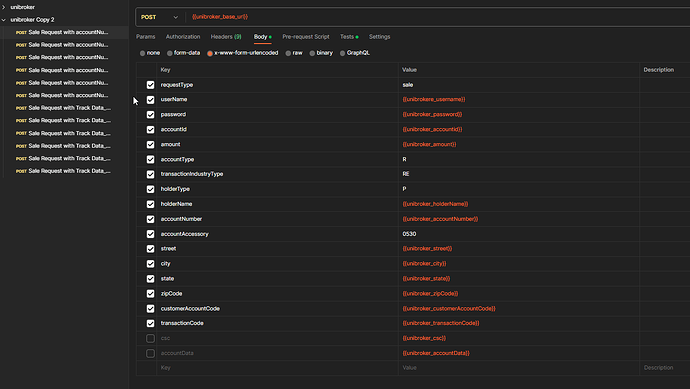Click the {{unibroker_zipCode}} value
Viewport: 690px width, 389px height.
430,294
